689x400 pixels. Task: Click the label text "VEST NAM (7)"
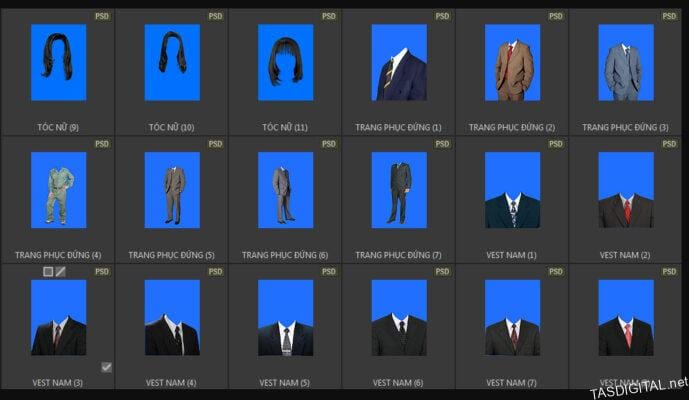coord(511,383)
